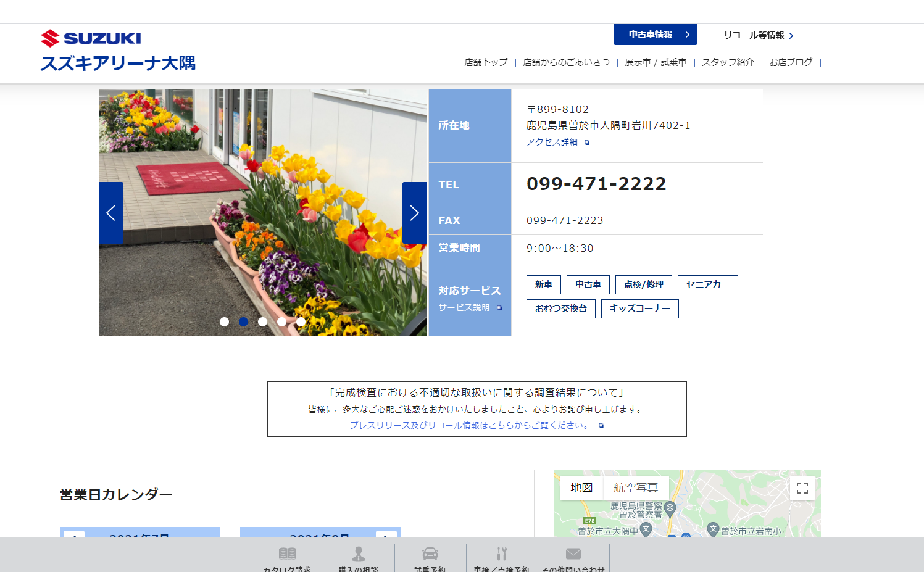Show next slideshow photo
This screenshot has width=924, height=572.
(415, 213)
